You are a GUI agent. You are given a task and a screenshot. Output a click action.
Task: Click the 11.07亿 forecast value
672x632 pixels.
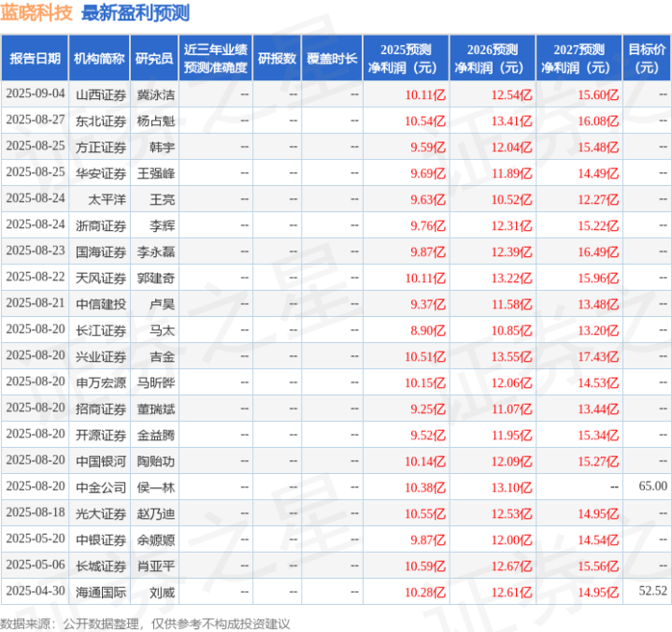pos(512,409)
